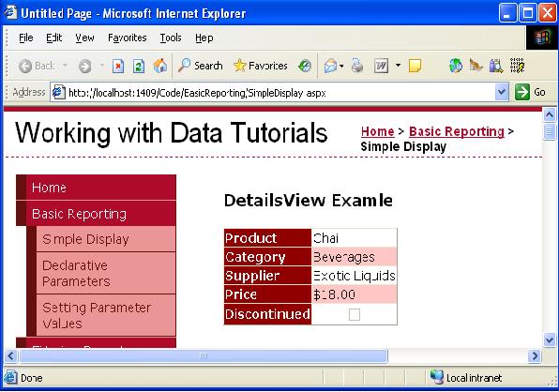
Task: Toggle the Discontinued checkbox
Action: pos(355,315)
